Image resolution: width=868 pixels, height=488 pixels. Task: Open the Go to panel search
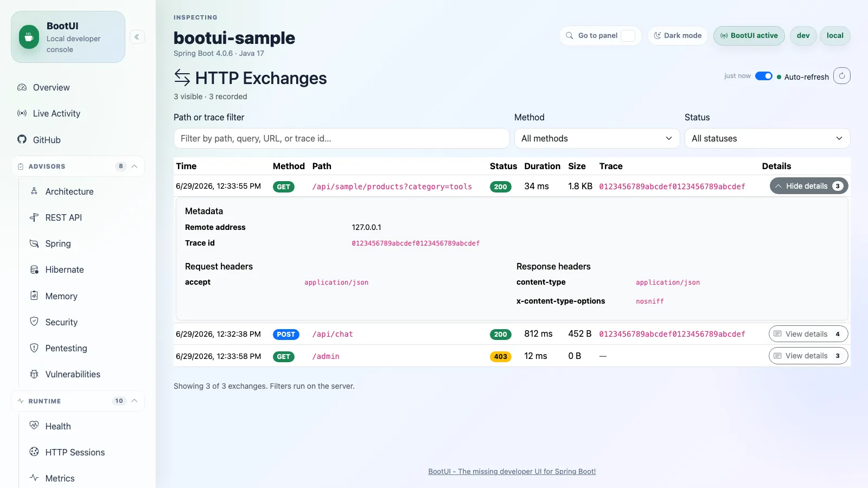coord(600,36)
